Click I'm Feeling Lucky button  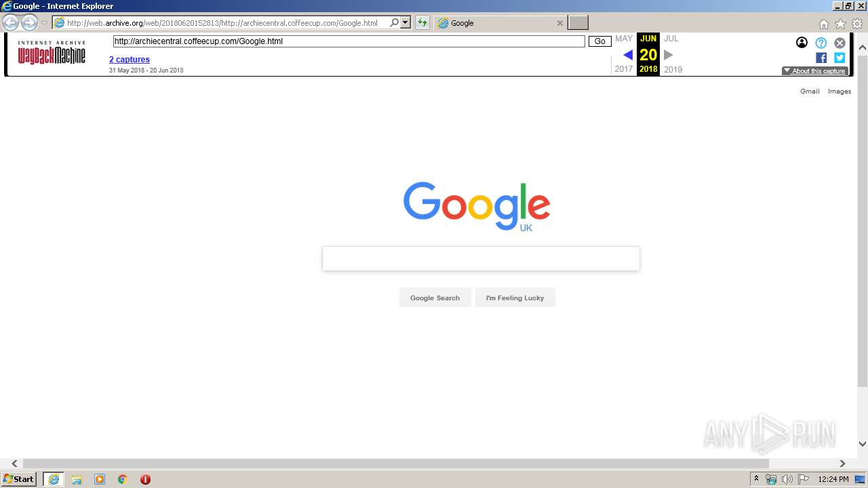[x=515, y=298]
